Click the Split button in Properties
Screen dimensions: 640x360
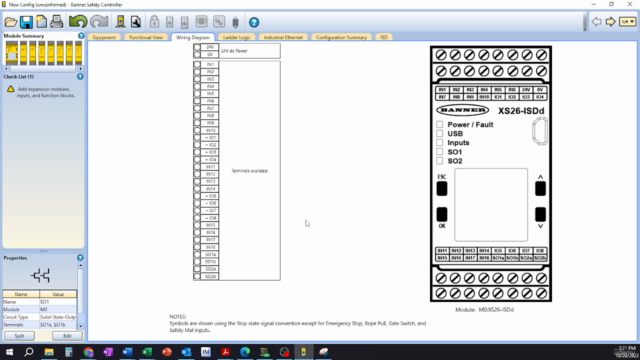tap(19, 336)
